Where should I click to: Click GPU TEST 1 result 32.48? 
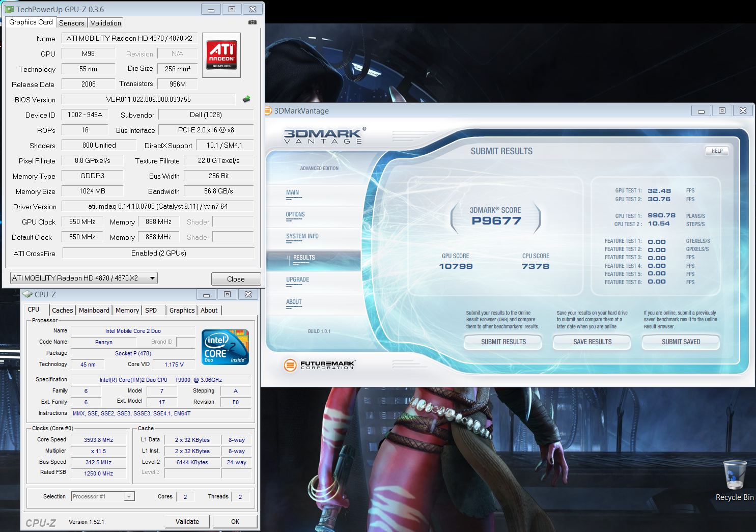coord(659,191)
